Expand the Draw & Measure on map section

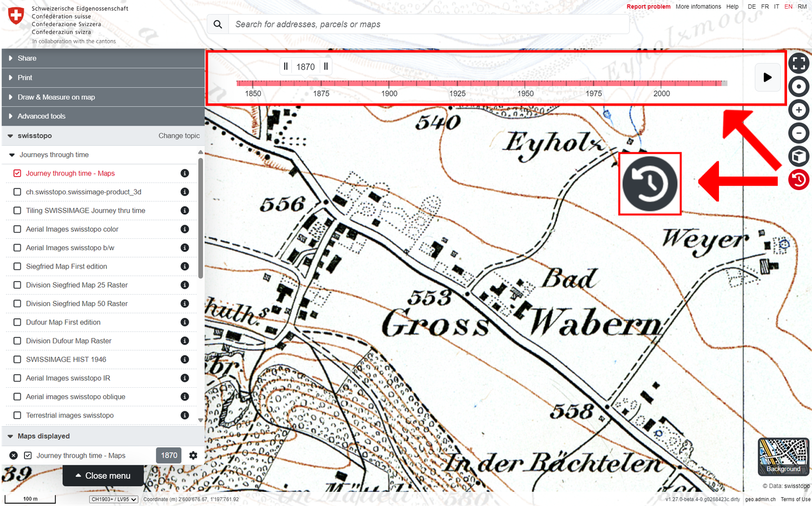pos(56,97)
